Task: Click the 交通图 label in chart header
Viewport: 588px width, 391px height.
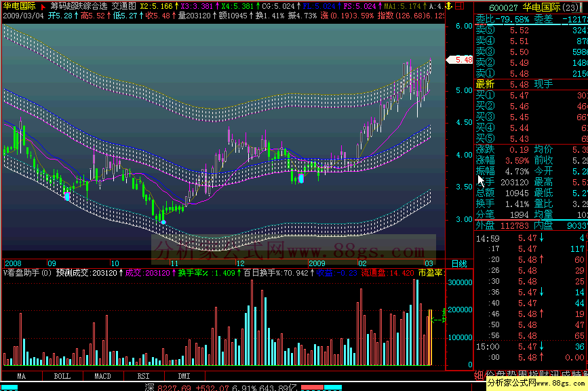Action: [x=123, y=6]
